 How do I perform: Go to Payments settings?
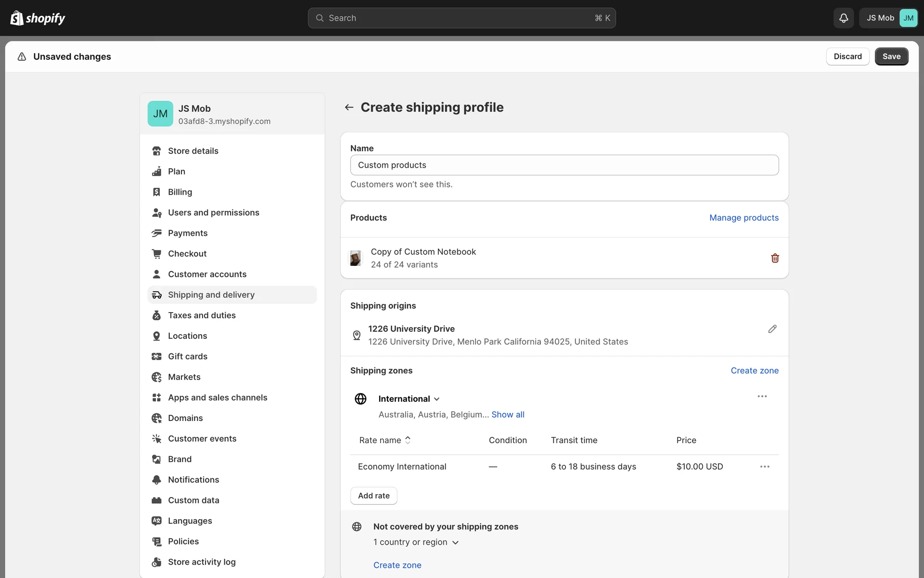[188, 233]
